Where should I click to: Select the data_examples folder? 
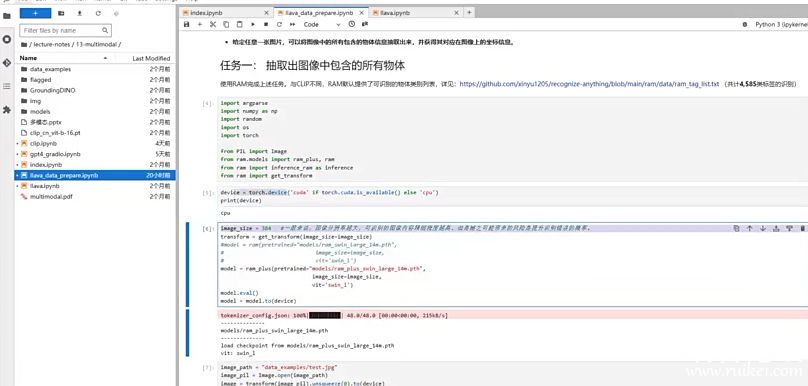[x=95, y=69]
